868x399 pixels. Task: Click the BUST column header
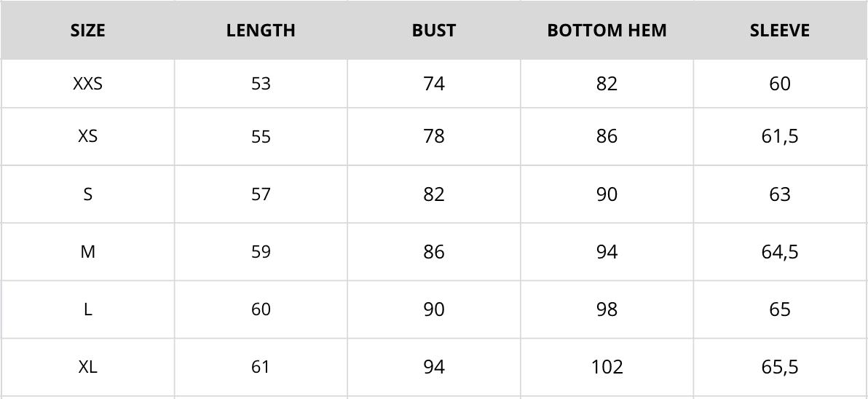434,31
